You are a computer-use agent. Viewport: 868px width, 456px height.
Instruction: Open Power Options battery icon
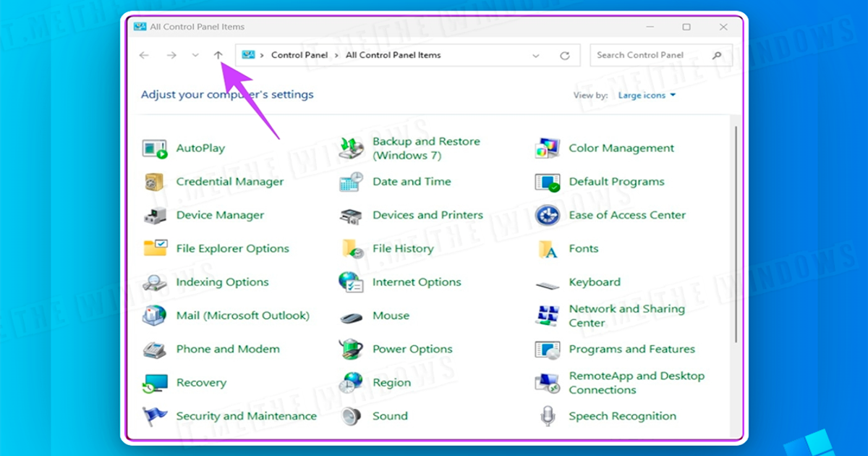(352, 349)
